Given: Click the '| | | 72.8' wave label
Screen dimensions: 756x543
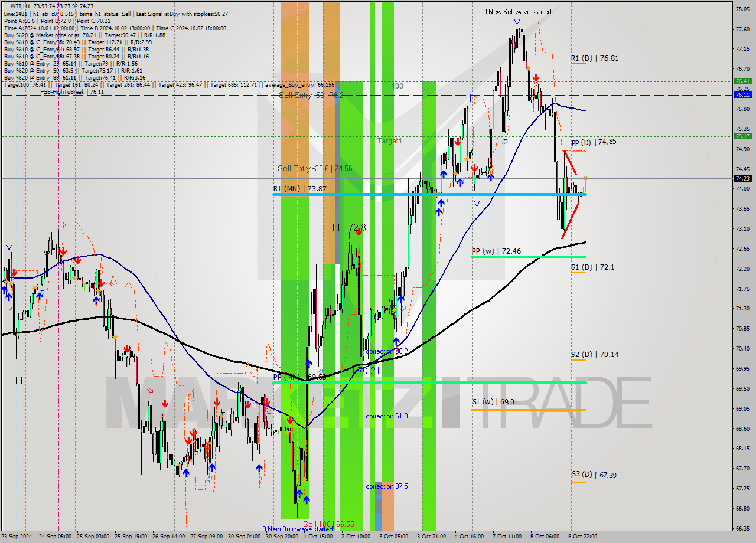Looking at the screenshot, I should point(349,227).
